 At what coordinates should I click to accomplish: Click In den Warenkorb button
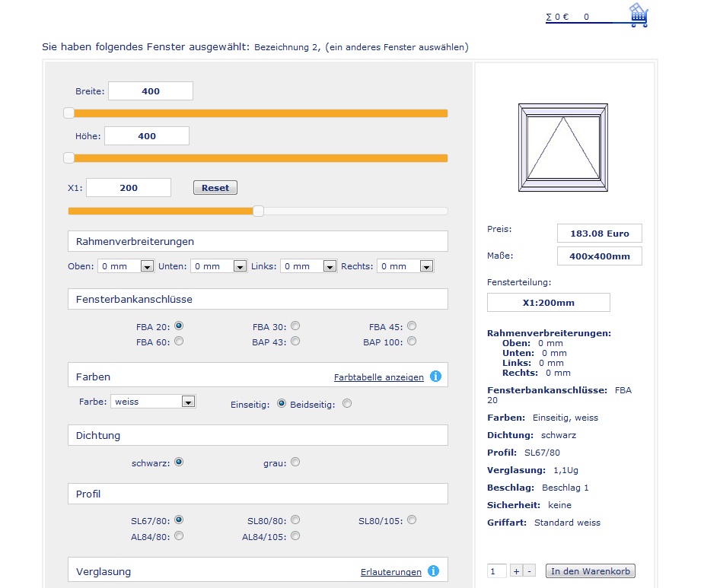[591, 571]
